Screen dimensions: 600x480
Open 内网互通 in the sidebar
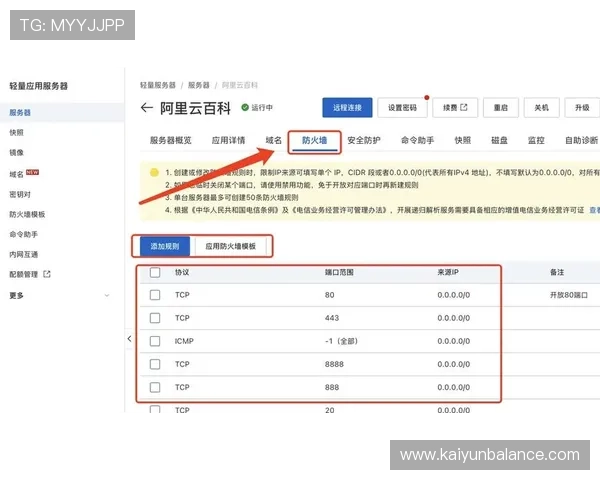pos(23,254)
